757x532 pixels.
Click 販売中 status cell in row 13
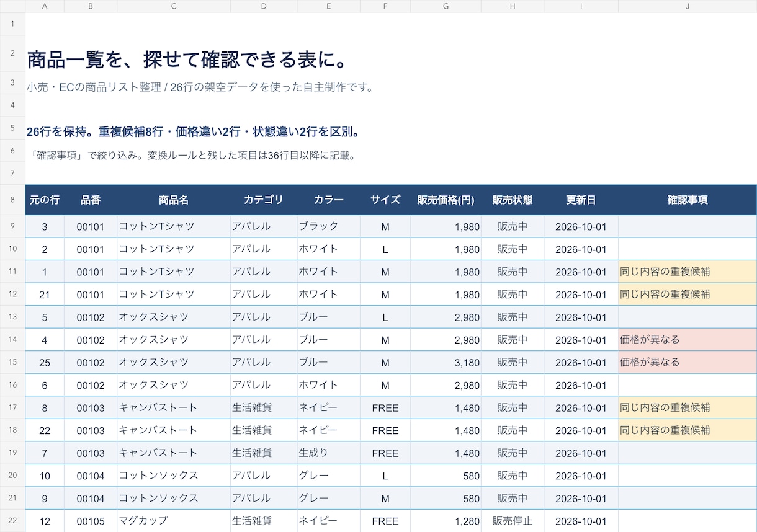coord(513,317)
